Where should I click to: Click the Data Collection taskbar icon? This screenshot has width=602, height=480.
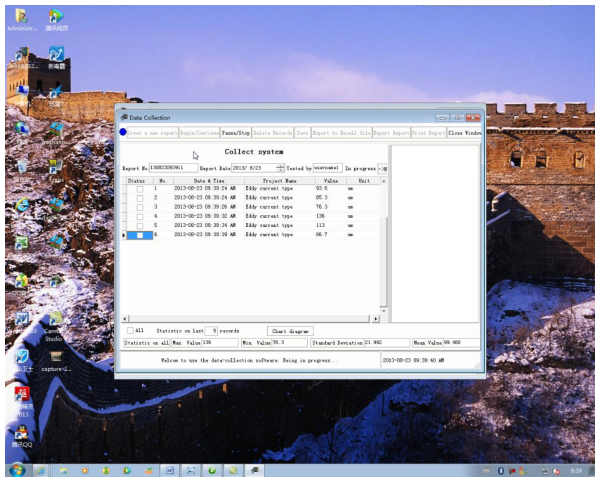254,470
